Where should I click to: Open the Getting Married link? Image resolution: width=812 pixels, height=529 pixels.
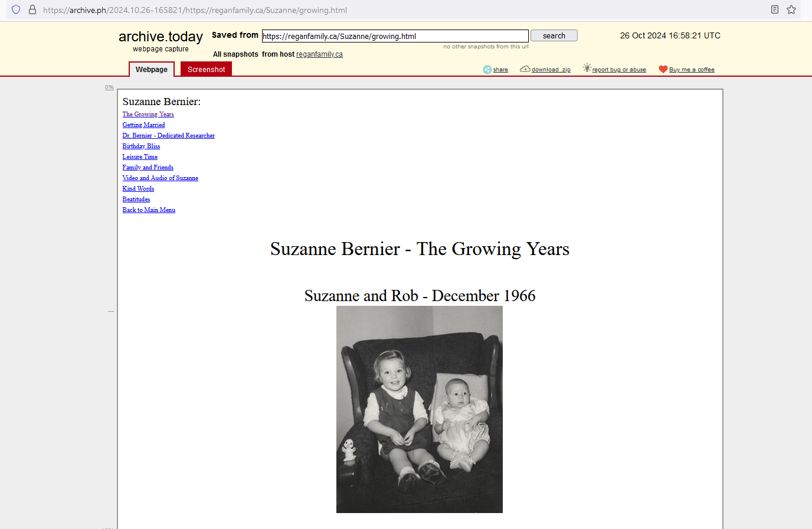[x=143, y=125]
